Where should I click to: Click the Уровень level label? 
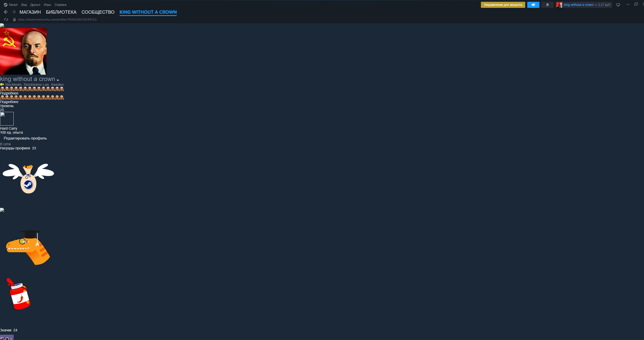point(7,106)
